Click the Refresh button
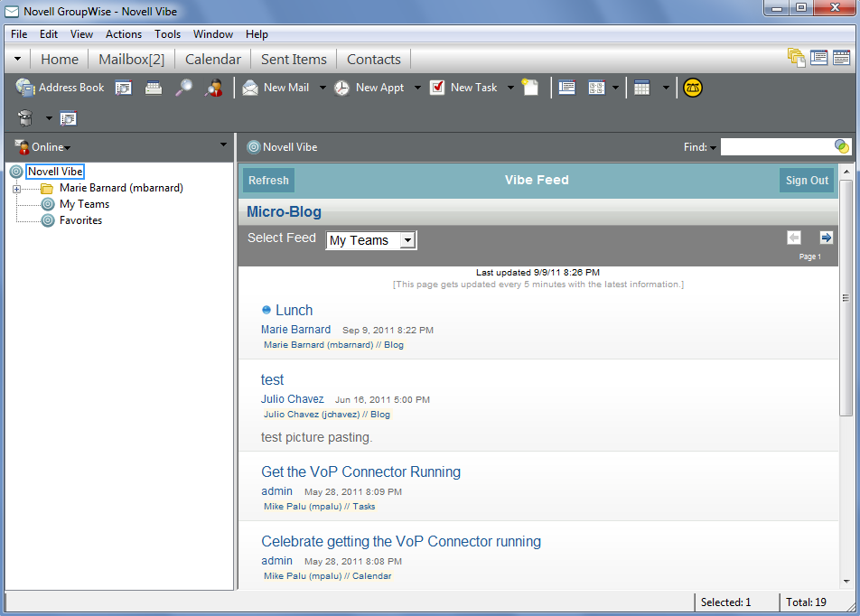The width and height of the screenshot is (860, 616). (267, 180)
